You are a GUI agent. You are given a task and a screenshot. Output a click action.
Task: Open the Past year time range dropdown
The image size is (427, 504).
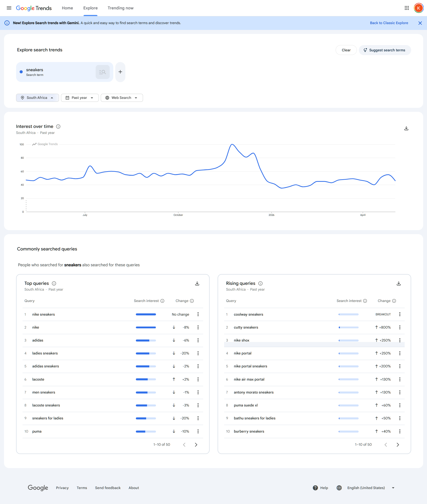(x=80, y=98)
